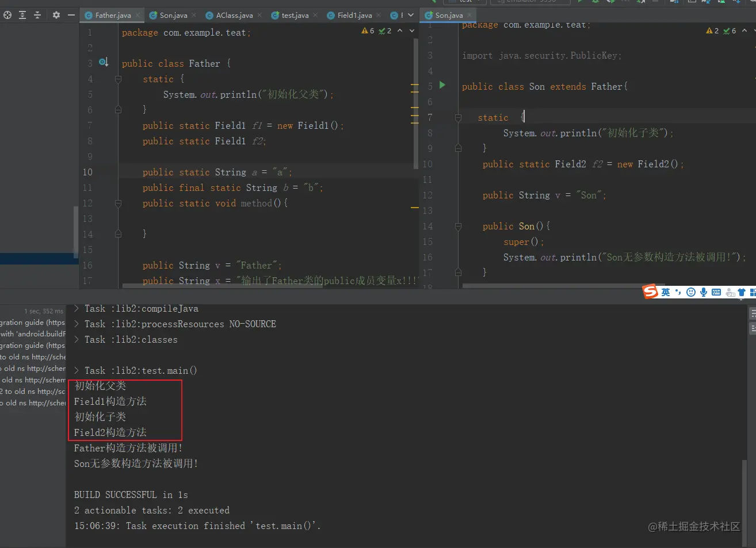Image resolution: width=756 pixels, height=548 pixels.
Task: Click the overridden-class gutter icon at Father line 3
Action: [x=104, y=62]
